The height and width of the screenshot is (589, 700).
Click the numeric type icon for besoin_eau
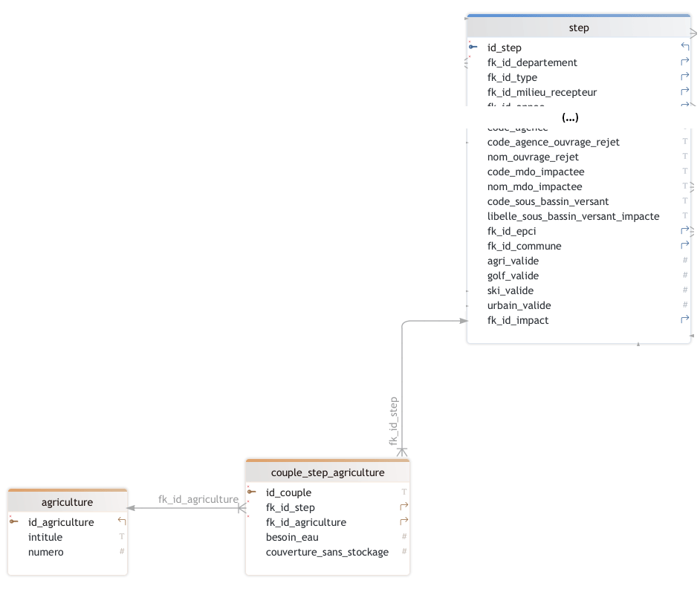pos(404,537)
